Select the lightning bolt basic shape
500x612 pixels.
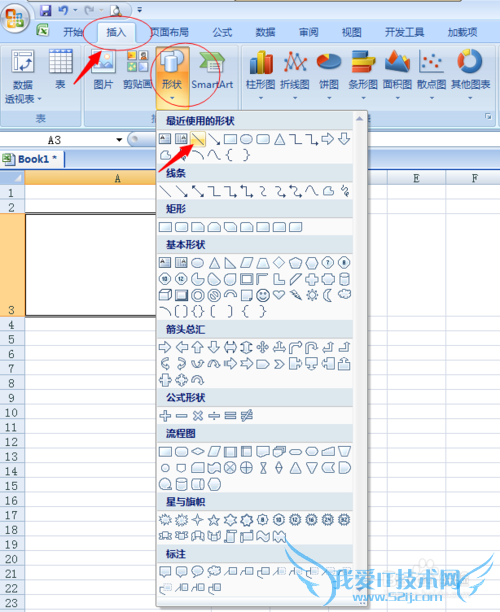click(x=295, y=295)
